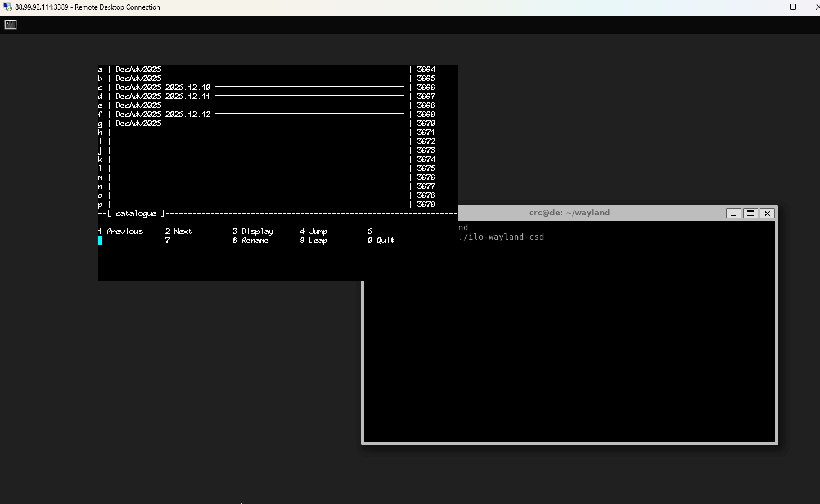Screen dimensions: 820x504
Task: Select row f dated 2025.12.12
Action: click(163, 115)
